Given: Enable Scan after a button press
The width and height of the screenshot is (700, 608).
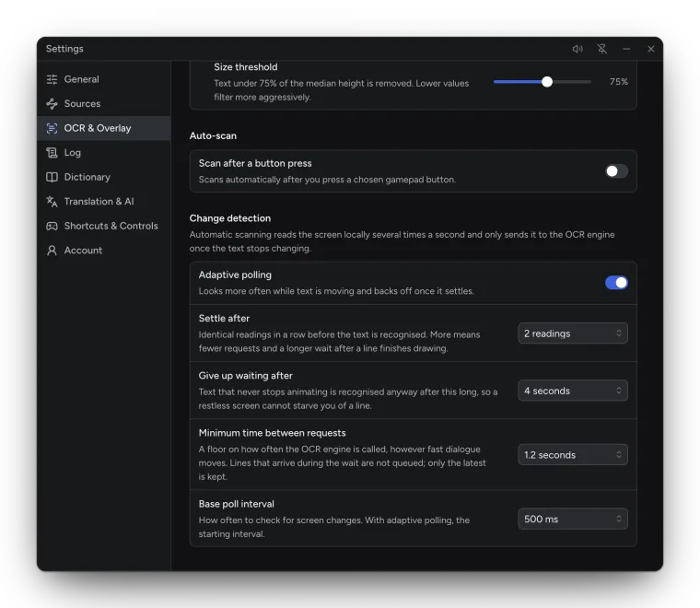Looking at the screenshot, I should pyautogui.click(x=616, y=171).
